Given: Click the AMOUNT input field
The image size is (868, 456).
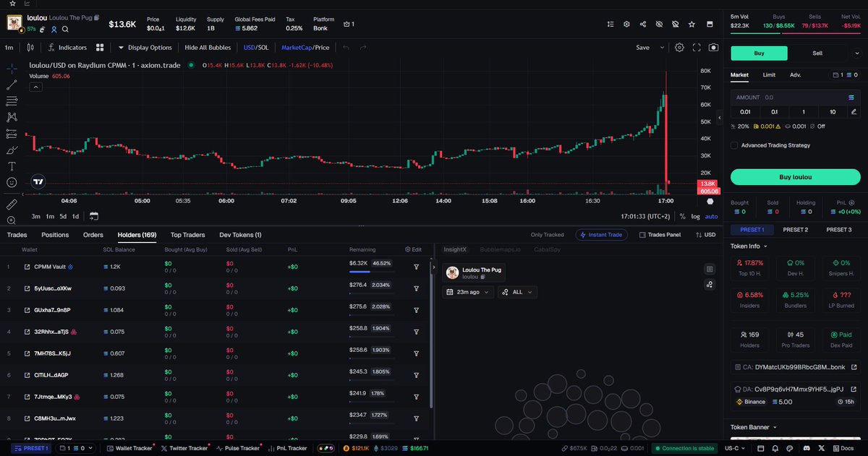Looking at the screenshot, I should [795, 97].
